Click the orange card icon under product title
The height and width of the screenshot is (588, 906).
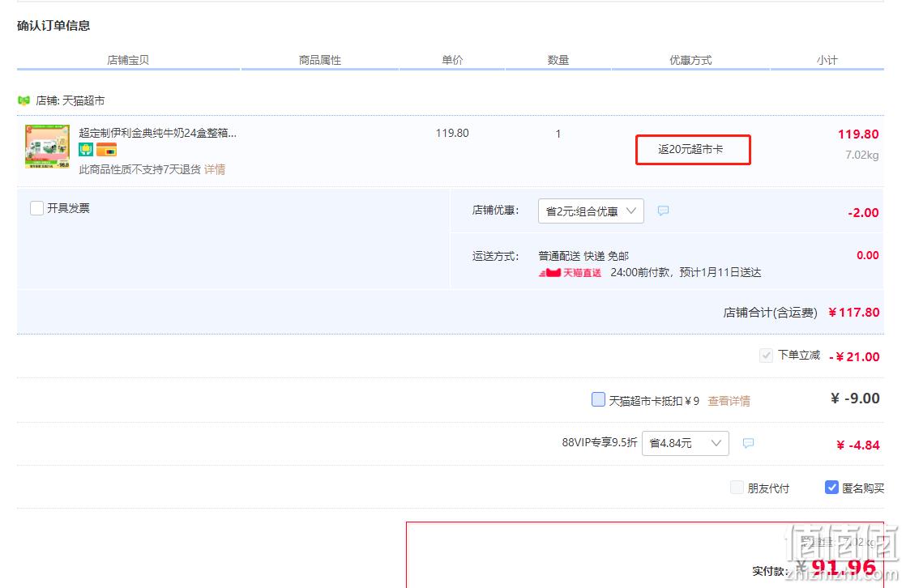tap(106, 150)
